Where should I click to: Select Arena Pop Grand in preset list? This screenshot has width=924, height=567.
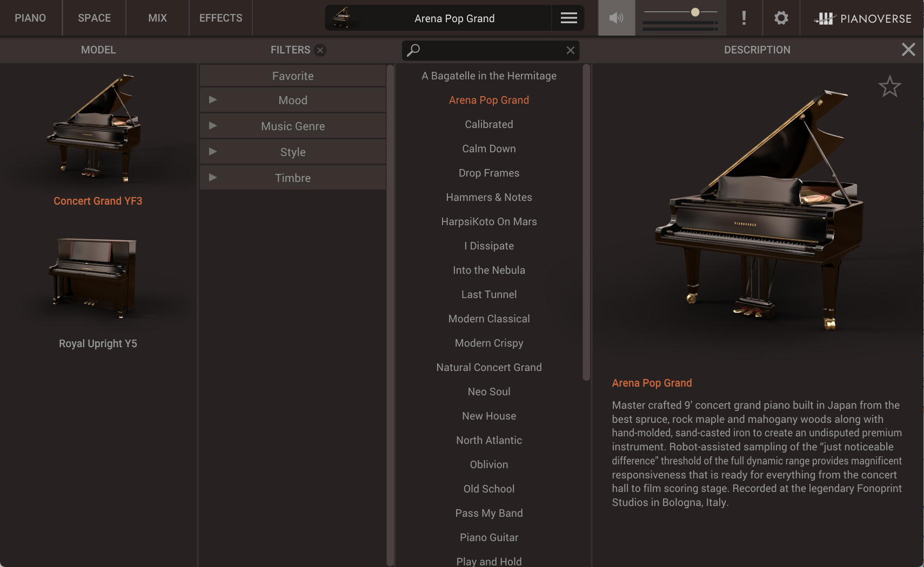click(489, 100)
